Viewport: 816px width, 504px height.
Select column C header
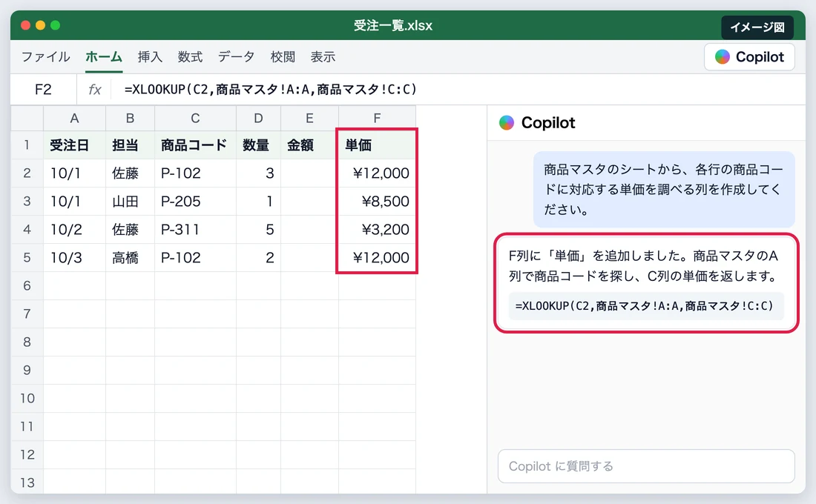coord(195,118)
